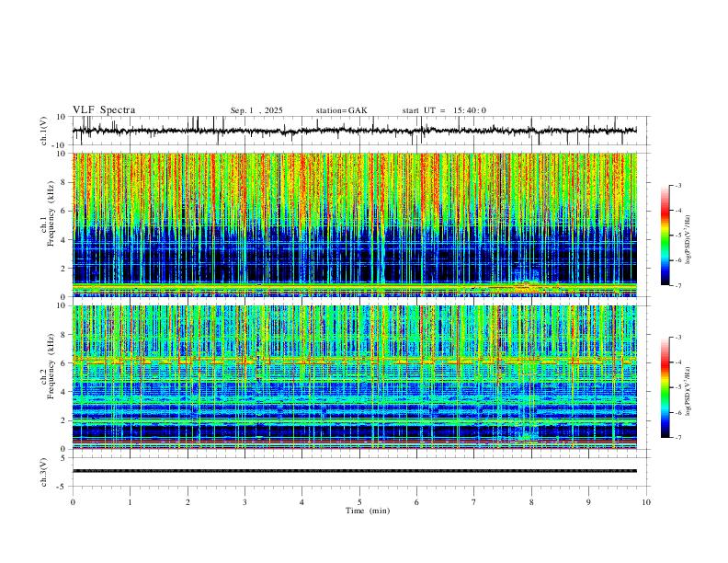728x563 pixels.
Task: Click the ch.2 spectrogram color scale bar
Action: pos(665,387)
